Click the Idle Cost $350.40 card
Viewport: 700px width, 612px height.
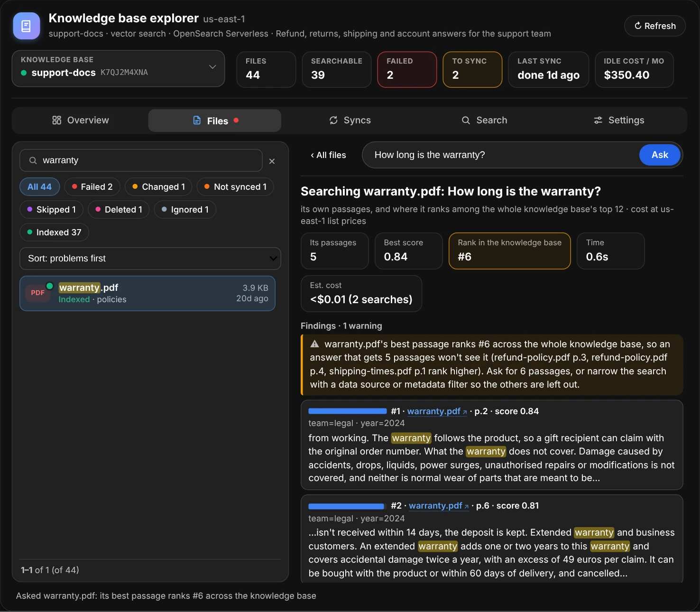pos(634,70)
